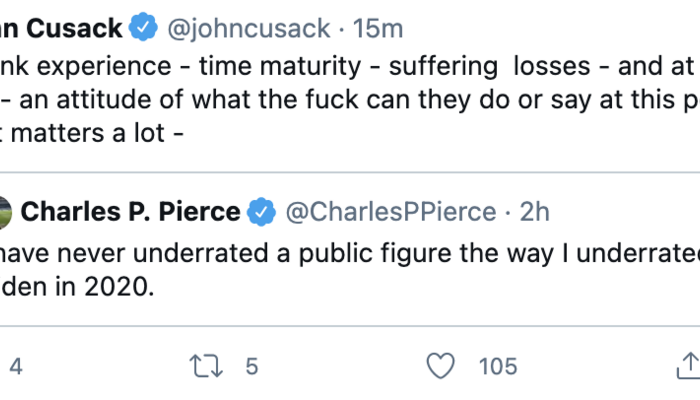The height and width of the screenshot is (400, 700).
Task: Click Charles P. Pierce's verified badge
Action: coord(262,212)
